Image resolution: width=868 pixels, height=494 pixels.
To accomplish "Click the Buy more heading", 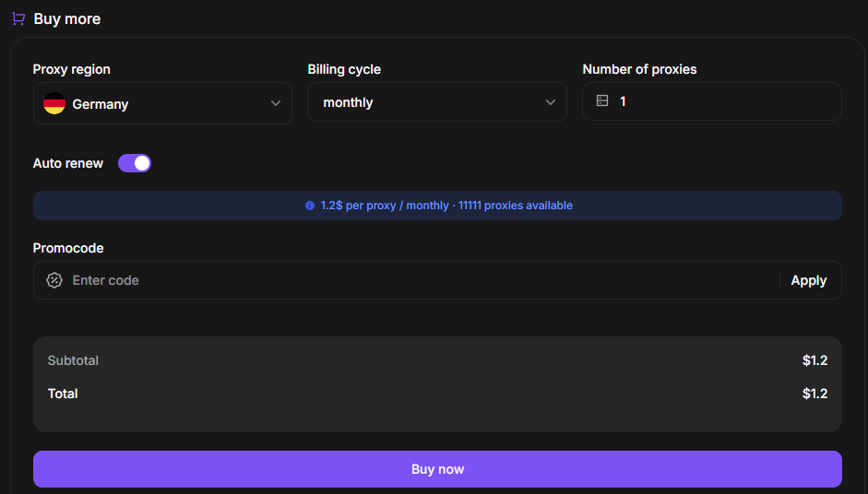I will [67, 18].
